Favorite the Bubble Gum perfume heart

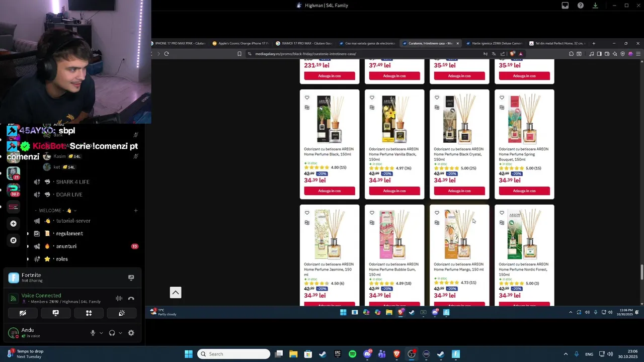(372, 213)
